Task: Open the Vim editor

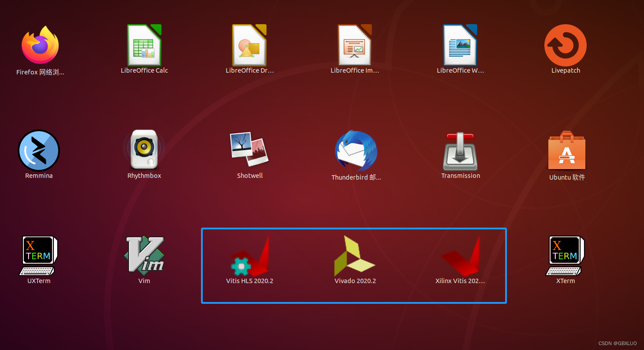Action: pos(144,255)
